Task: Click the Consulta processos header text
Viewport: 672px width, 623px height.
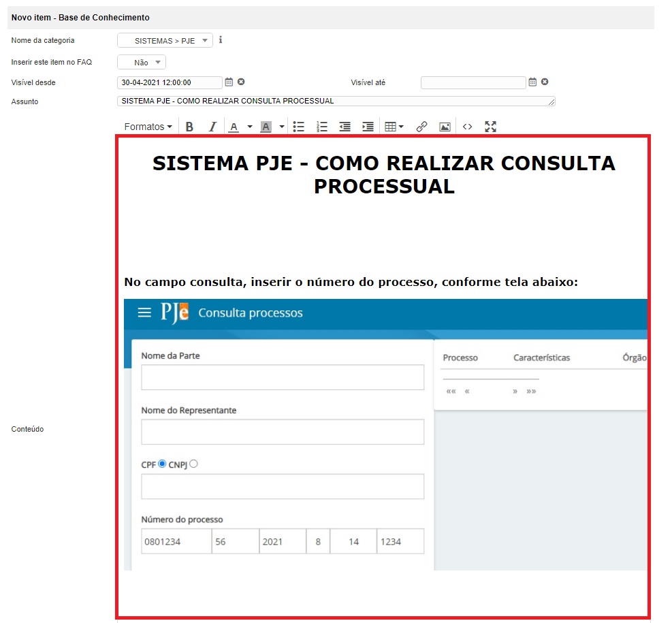Action: point(251,313)
